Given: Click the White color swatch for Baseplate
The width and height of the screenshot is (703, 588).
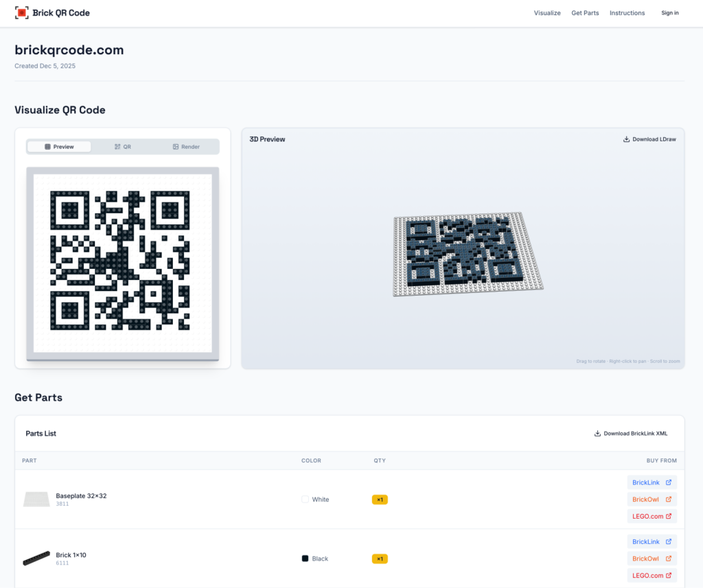Looking at the screenshot, I should click(305, 499).
